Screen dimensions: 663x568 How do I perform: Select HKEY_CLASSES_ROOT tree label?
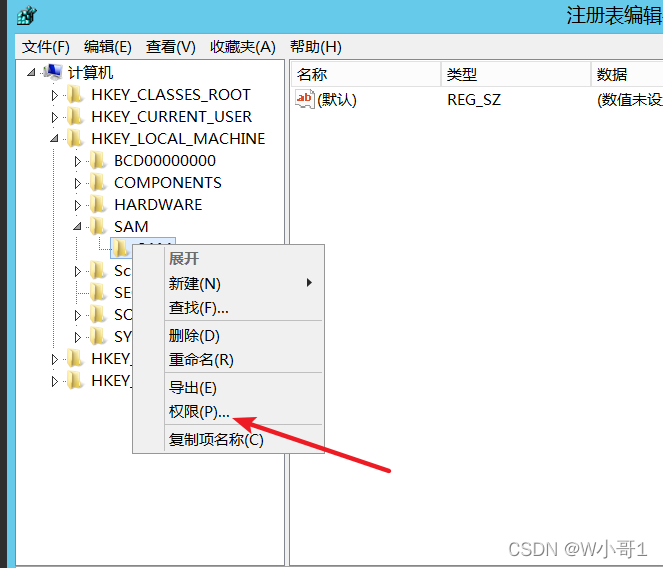click(171, 95)
